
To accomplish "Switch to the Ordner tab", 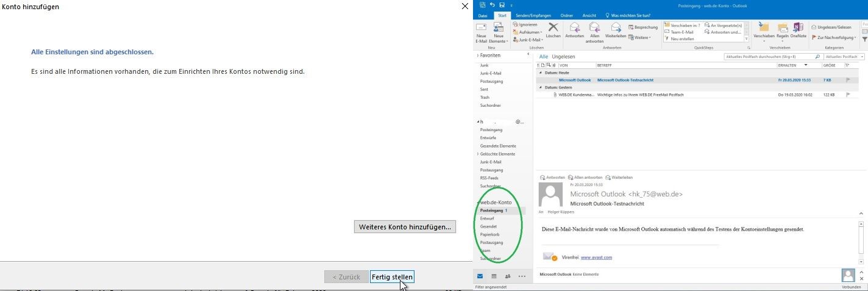I will click(567, 15).
